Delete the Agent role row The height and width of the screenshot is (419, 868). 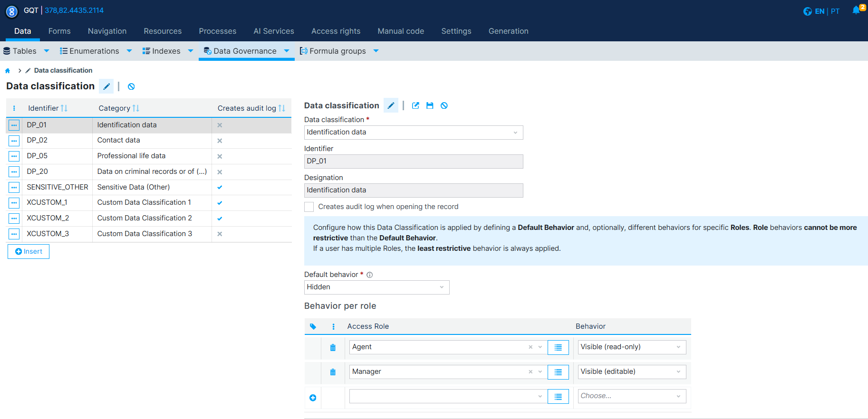(333, 348)
